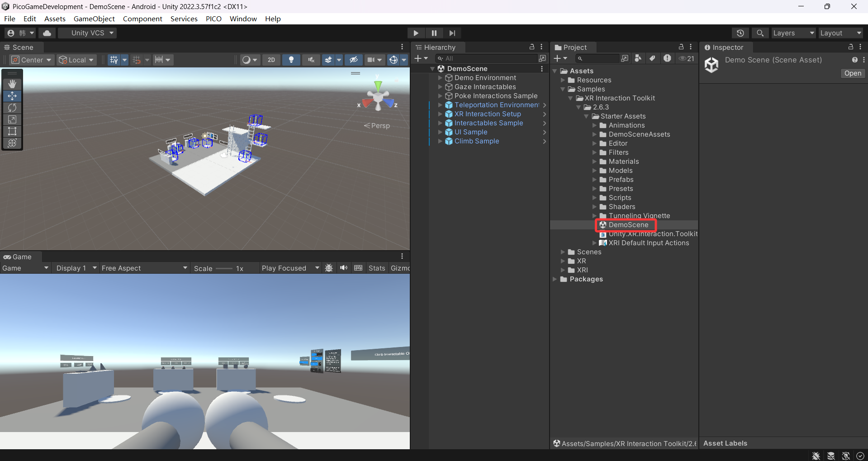The image size is (868, 461).
Task: Click the Persp projection label
Action: pos(377,126)
